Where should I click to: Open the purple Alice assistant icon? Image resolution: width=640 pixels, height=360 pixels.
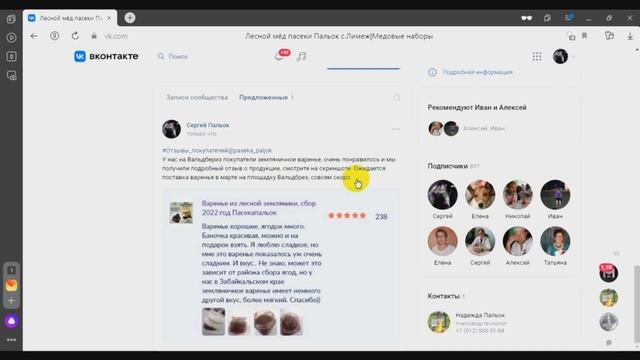click(11, 321)
